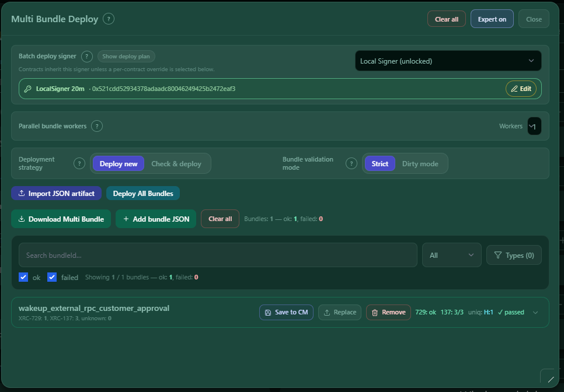Select Deploy new strategy
Screen dimensions: 564x392
119,163
